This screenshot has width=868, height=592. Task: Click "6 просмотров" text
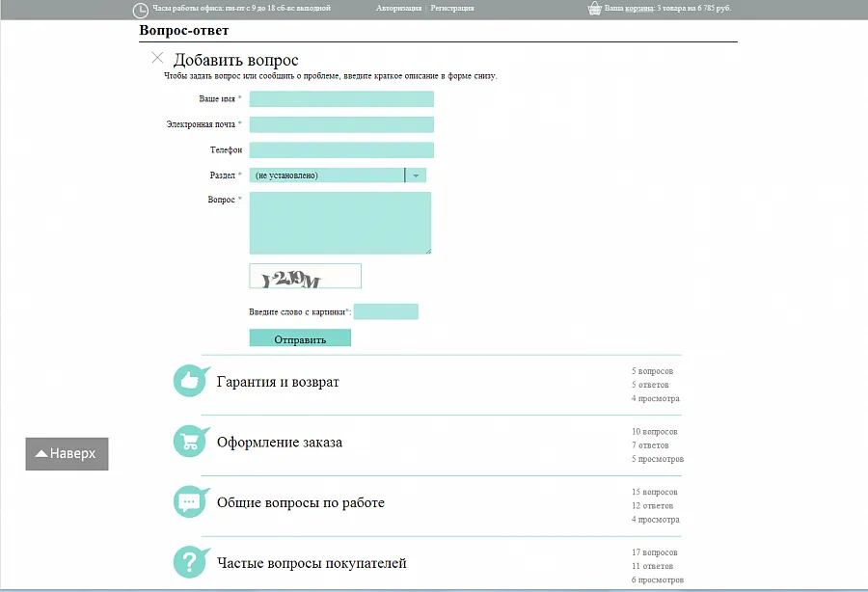tap(658, 579)
